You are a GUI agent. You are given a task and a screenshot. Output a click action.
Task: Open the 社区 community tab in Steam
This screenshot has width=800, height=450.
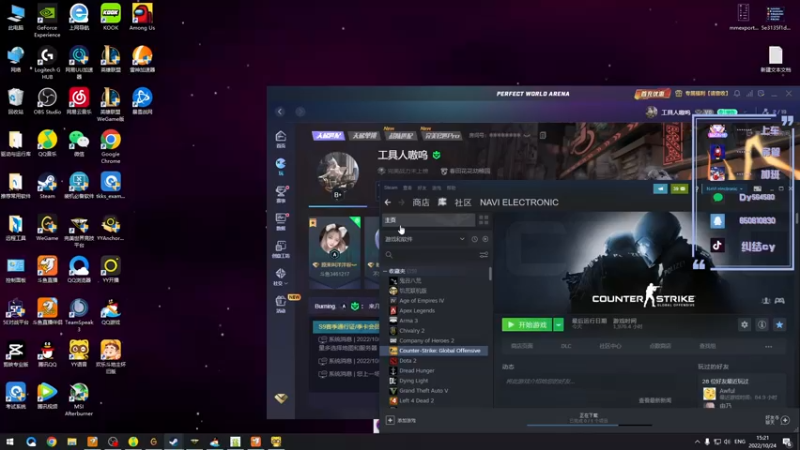point(463,203)
